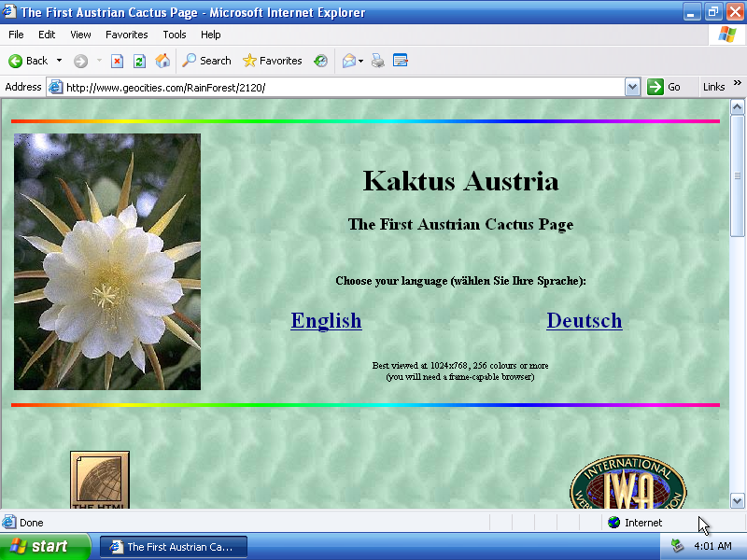Open the Favorites menu

tap(127, 35)
